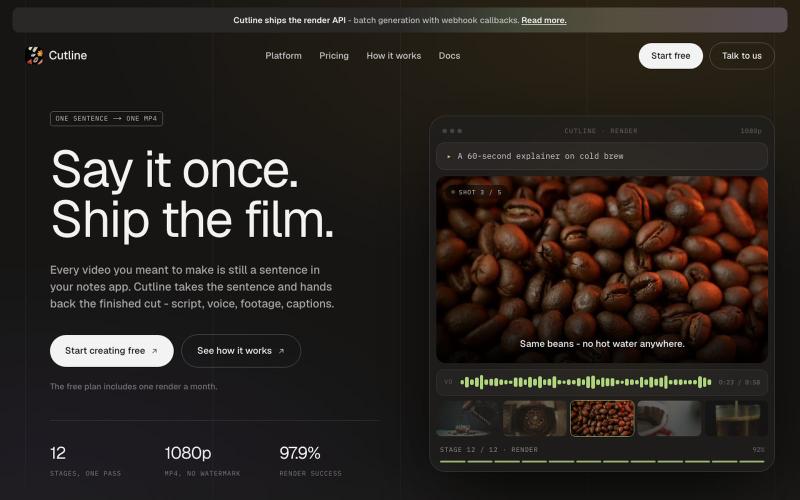Image resolution: width=800 pixels, height=500 pixels.
Task: Open How it works in the navigation
Action: tap(393, 56)
